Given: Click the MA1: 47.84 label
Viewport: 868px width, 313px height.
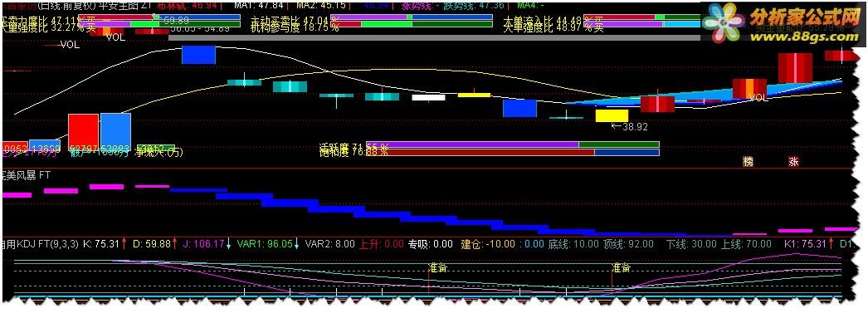Looking at the screenshot, I should coord(259,5).
